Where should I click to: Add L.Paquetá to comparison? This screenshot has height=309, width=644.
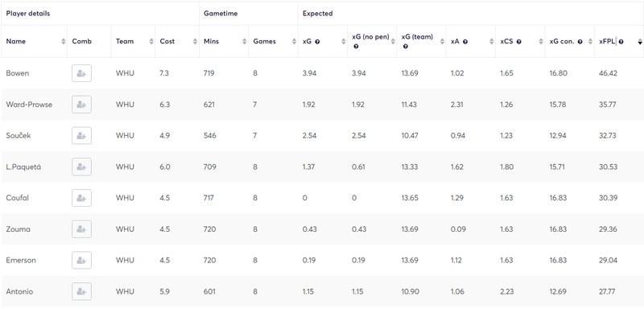coord(81,167)
